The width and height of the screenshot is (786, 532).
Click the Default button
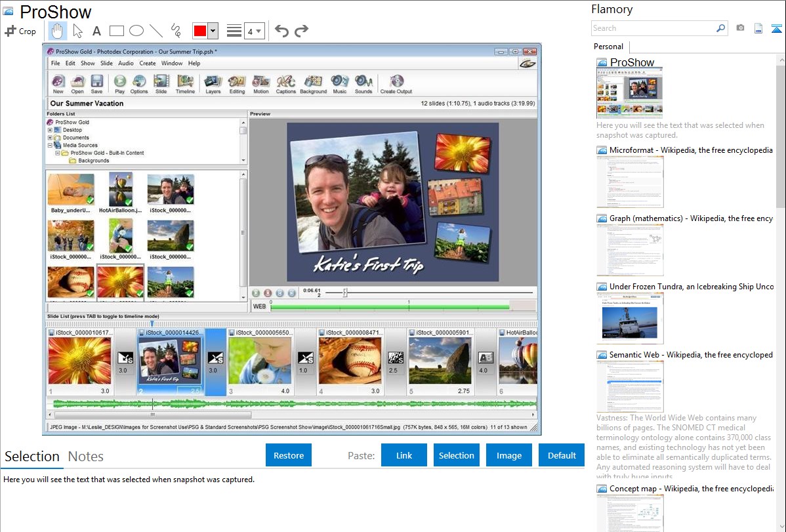tap(562, 455)
